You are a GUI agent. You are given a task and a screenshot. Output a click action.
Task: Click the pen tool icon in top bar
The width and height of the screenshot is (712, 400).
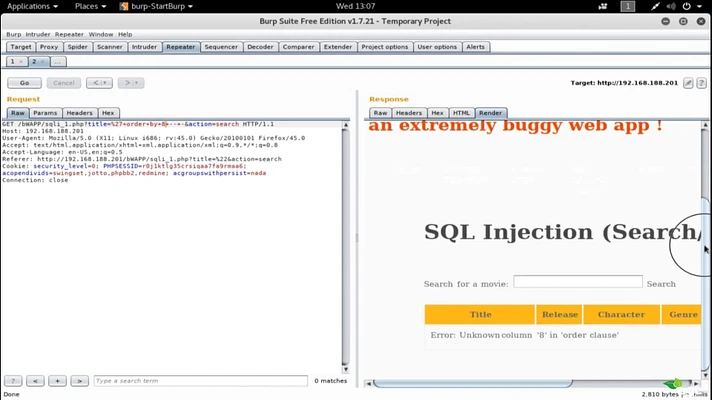point(655,6)
